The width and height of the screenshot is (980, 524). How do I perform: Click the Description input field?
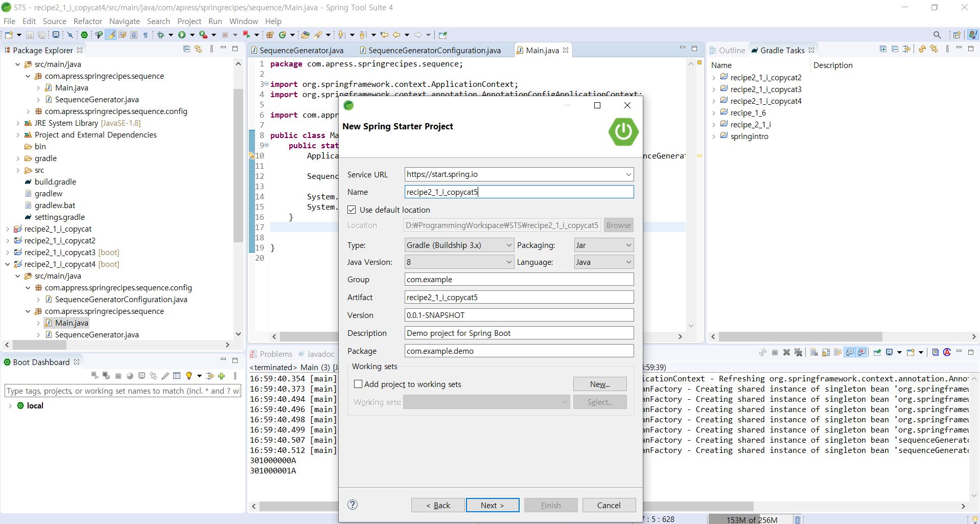click(x=519, y=333)
